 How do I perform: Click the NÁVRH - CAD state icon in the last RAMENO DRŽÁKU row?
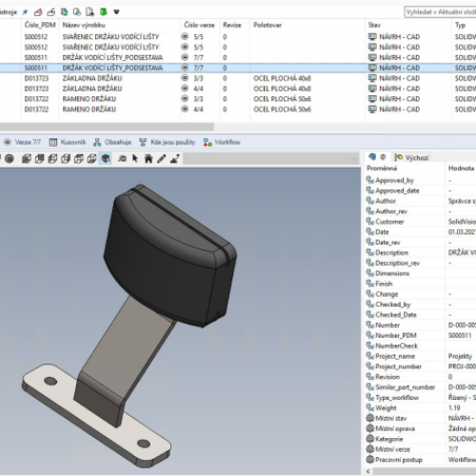click(x=372, y=109)
